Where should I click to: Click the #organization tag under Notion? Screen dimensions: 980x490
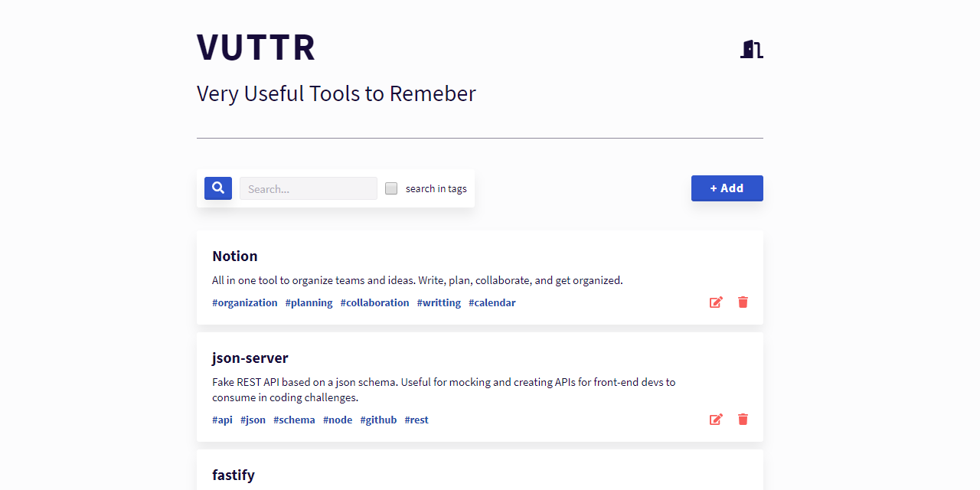245,302
